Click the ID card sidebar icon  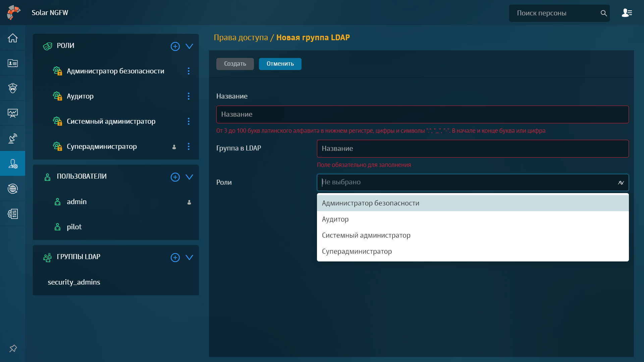point(13,63)
